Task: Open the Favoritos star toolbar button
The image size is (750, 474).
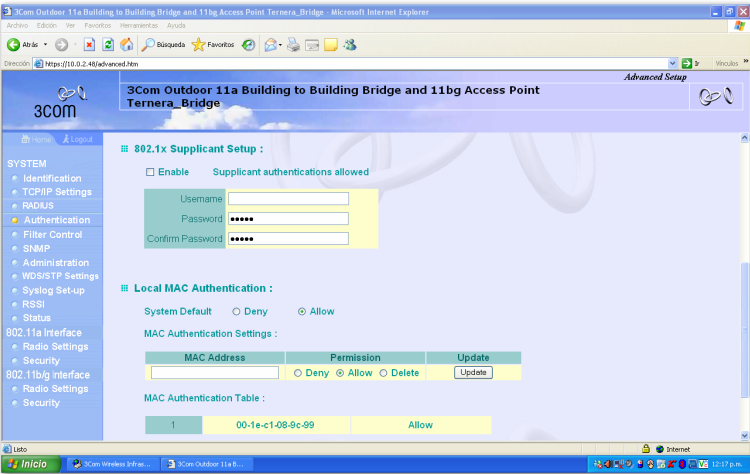Action: click(x=212, y=44)
